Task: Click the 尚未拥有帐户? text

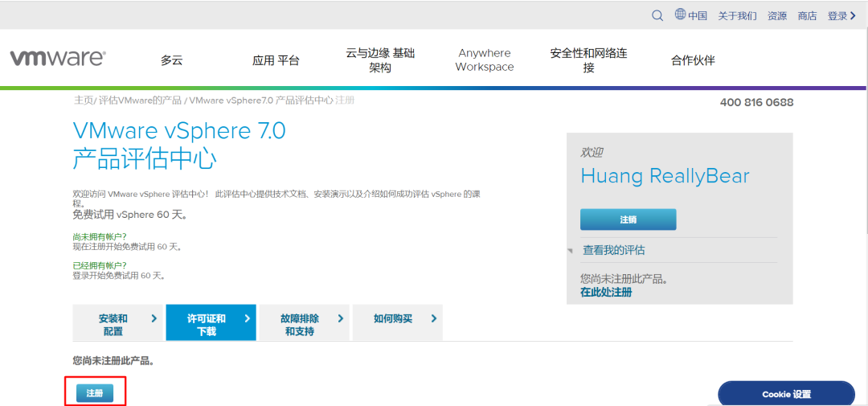Action: click(99, 236)
